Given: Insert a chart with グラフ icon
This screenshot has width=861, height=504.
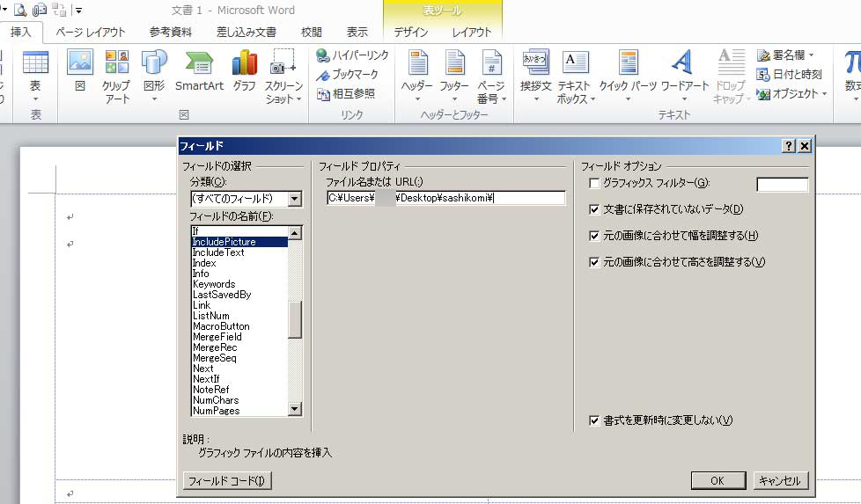Looking at the screenshot, I should [244, 71].
